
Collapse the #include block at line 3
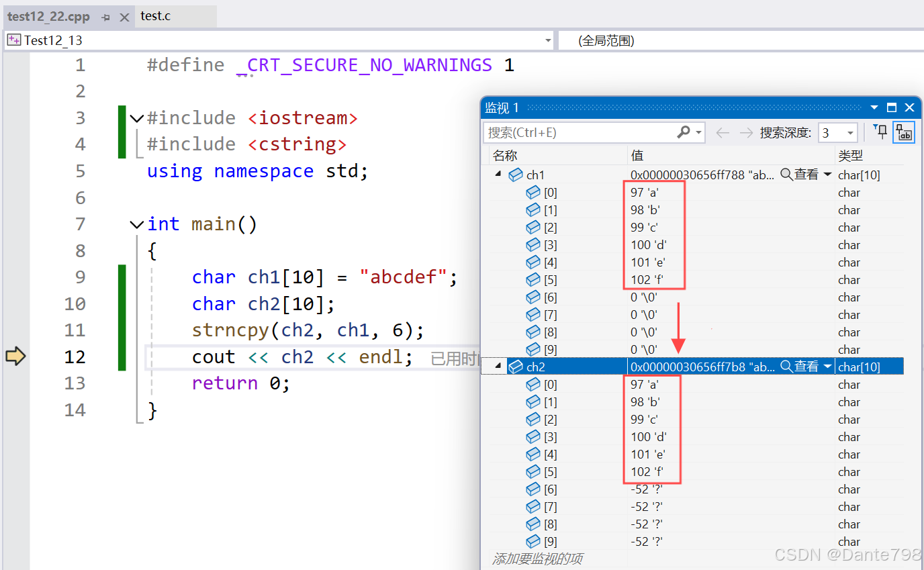point(136,119)
